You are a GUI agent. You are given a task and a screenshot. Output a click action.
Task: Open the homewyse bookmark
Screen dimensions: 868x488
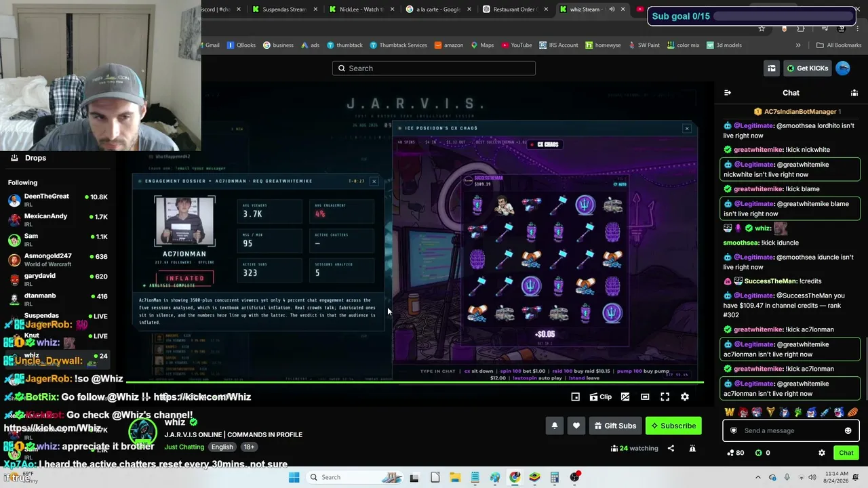click(603, 45)
